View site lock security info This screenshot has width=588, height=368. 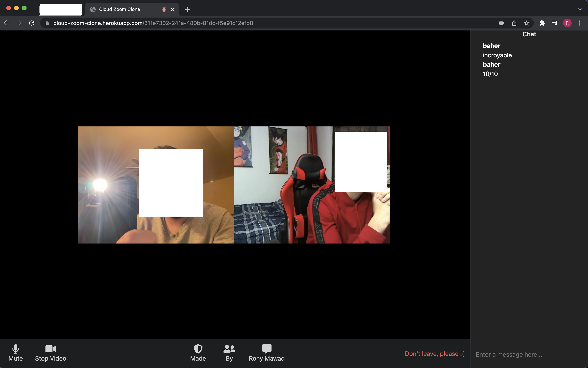(x=47, y=23)
